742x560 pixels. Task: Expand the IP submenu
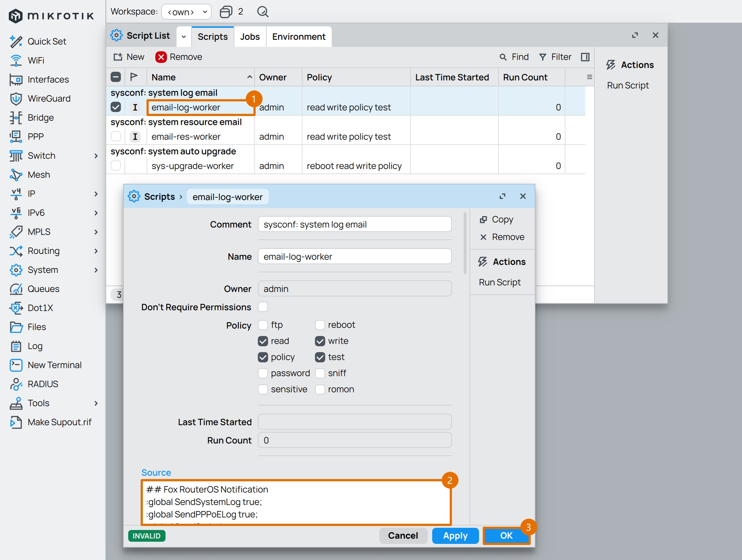[x=96, y=194]
